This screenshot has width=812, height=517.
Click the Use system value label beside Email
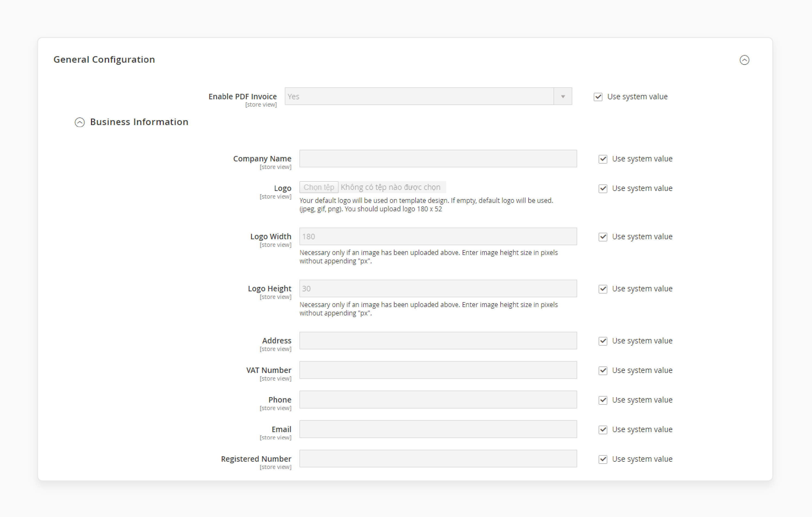642,429
